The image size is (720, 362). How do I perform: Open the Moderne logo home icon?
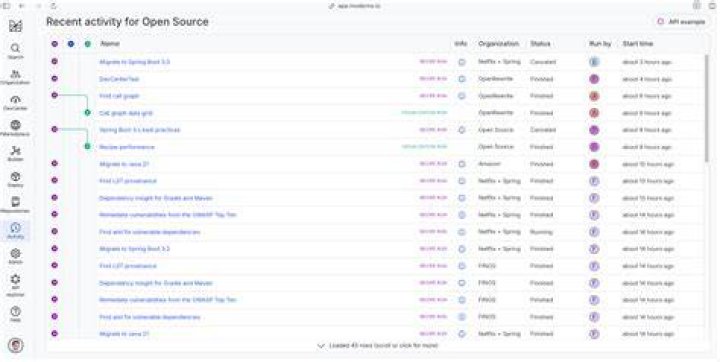(15, 26)
